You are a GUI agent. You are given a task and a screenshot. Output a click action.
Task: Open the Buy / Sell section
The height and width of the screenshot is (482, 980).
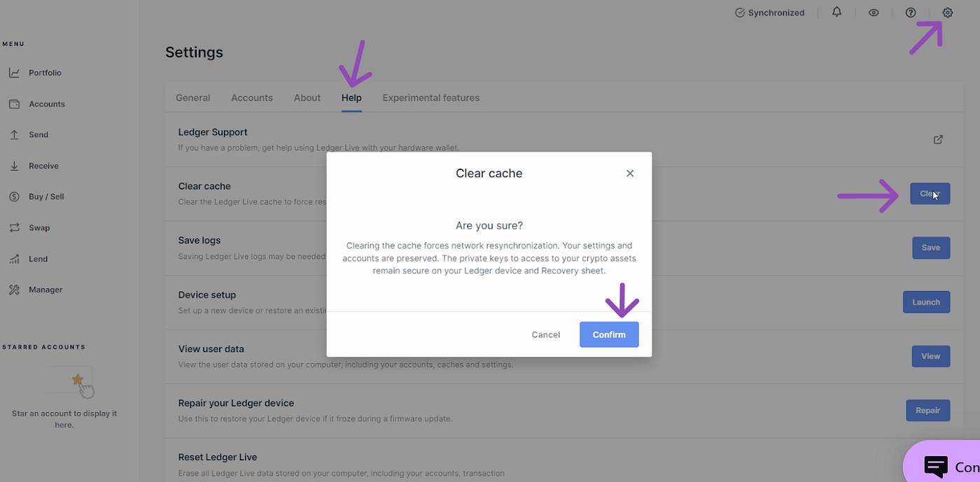point(45,197)
